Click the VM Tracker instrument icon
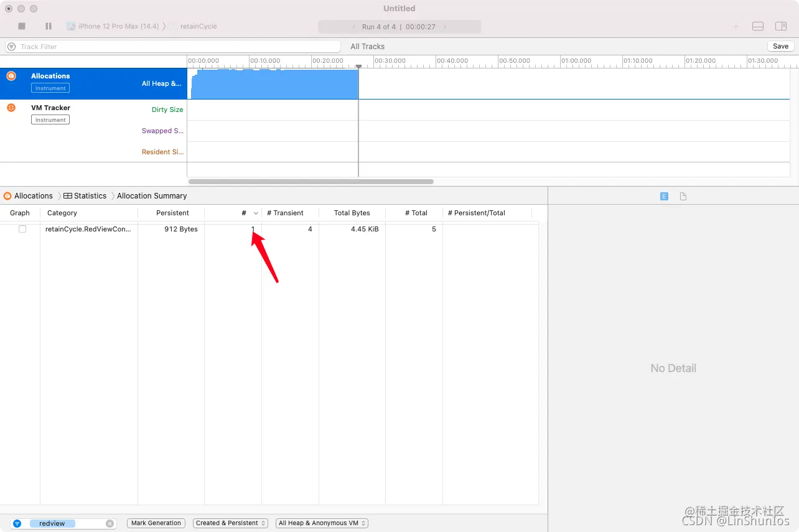The height and width of the screenshot is (532, 799). tap(11, 108)
